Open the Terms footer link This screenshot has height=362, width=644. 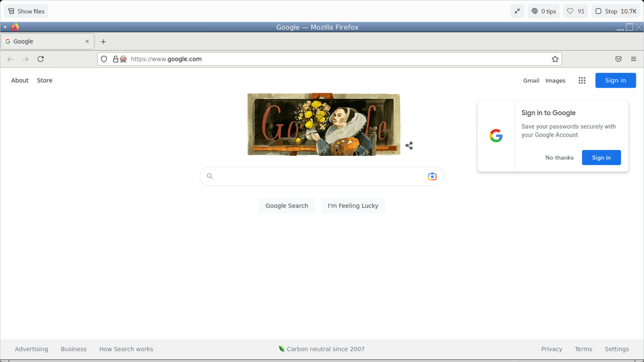coord(584,349)
